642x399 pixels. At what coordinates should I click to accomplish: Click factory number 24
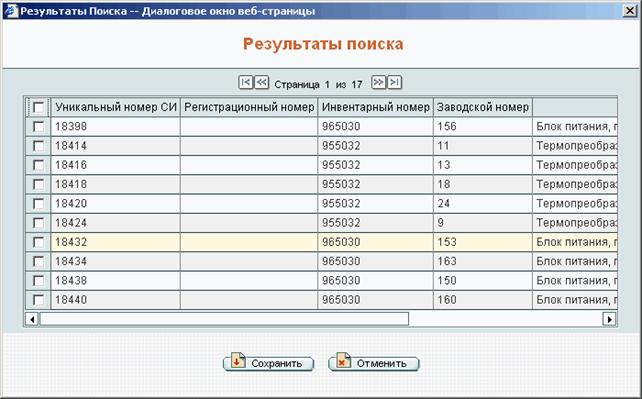click(x=483, y=203)
